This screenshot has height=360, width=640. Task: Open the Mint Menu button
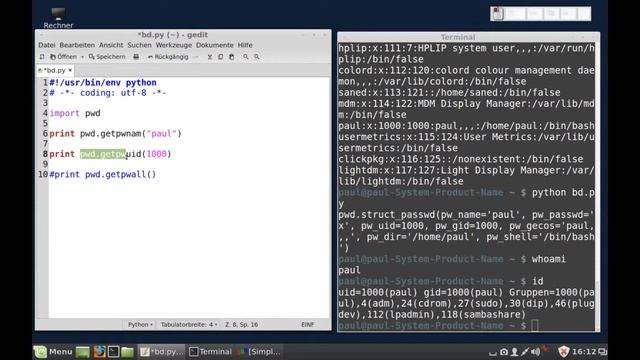[53, 351]
